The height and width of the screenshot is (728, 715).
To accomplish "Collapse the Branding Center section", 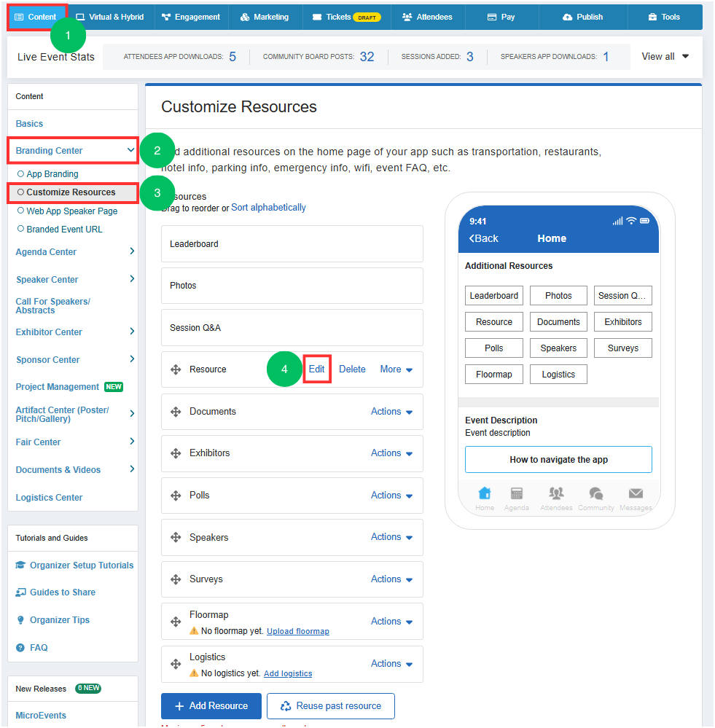I will point(130,150).
